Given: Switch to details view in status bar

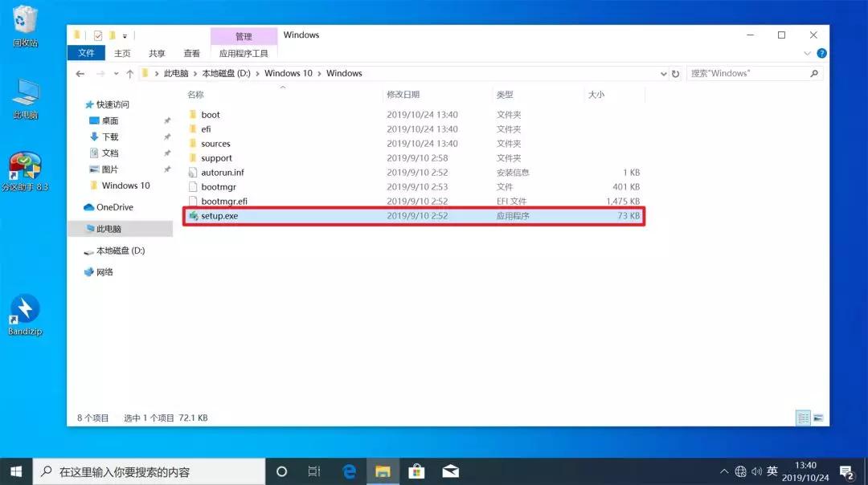Looking at the screenshot, I should point(803,418).
